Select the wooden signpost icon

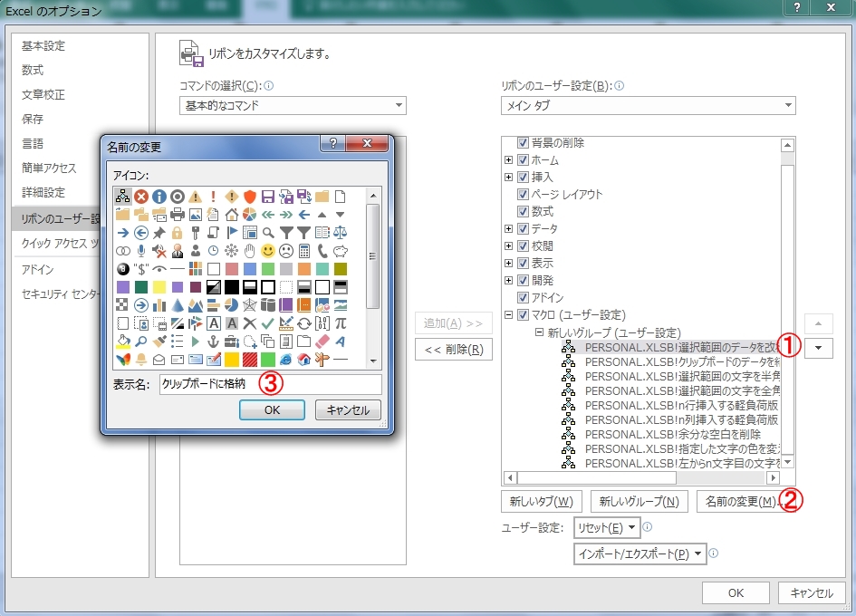322,360
